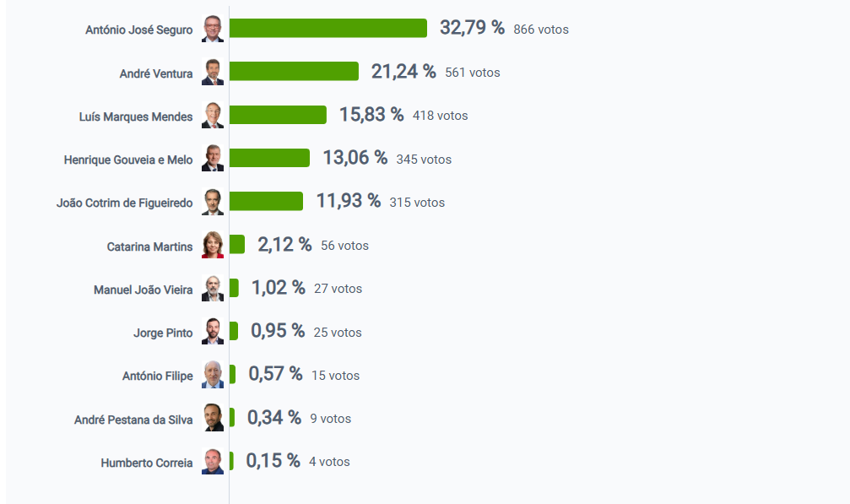850x504 pixels.
Task: Click André Ventura's candidate photo
Action: (x=213, y=73)
